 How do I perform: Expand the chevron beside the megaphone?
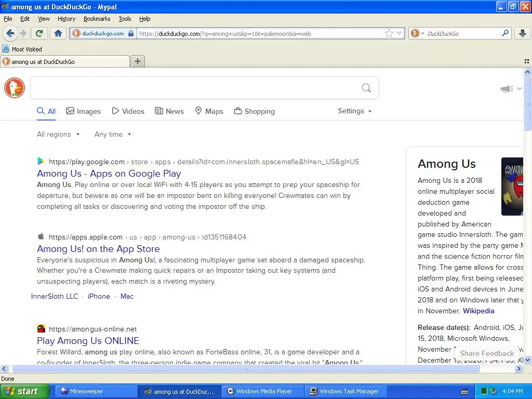(519, 89)
